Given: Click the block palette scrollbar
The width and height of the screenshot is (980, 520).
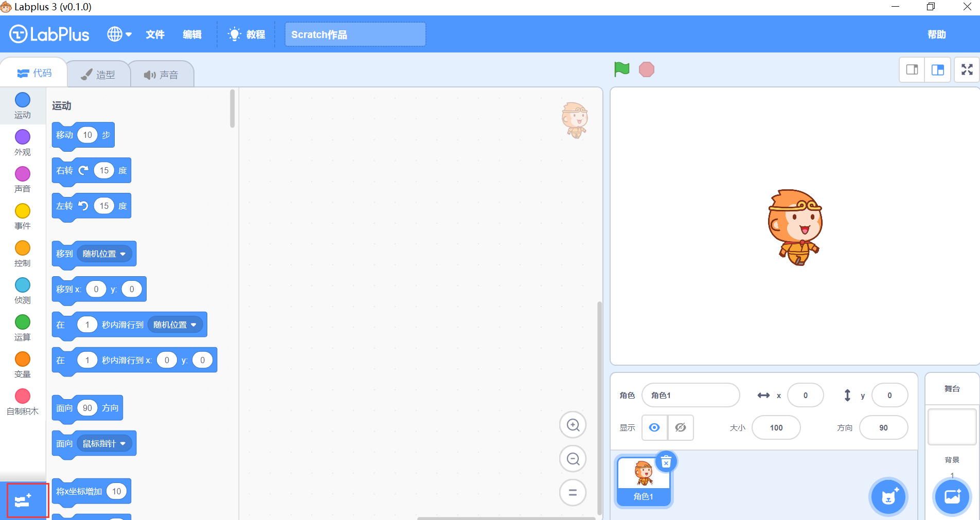Looking at the screenshot, I should [233, 109].
